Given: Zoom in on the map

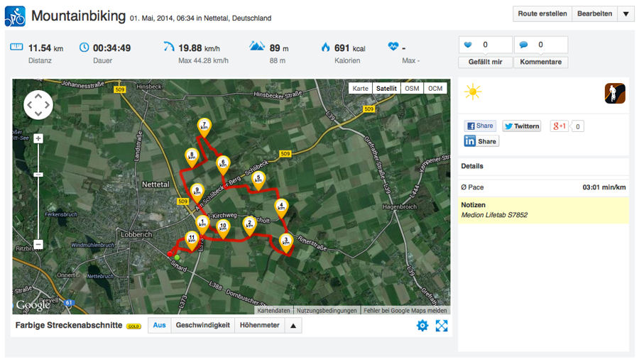Looking at the screenshot, I should pyautogui.click(x=38, y=138).
